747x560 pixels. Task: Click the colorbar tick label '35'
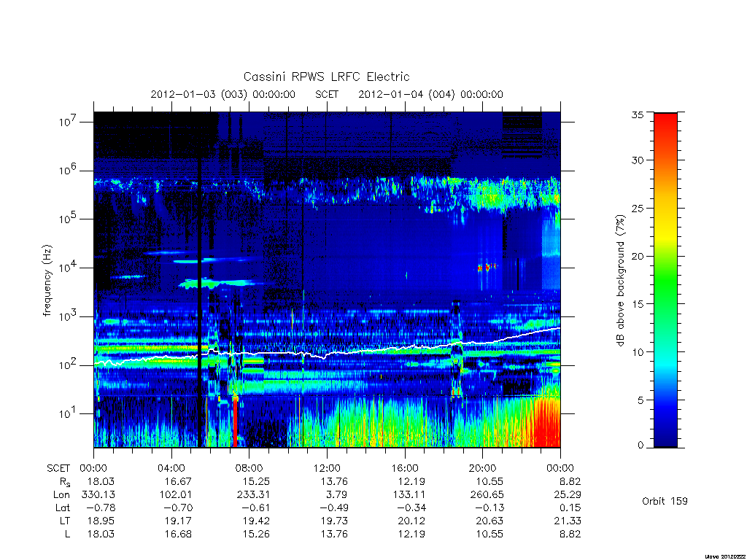(637, 114)
